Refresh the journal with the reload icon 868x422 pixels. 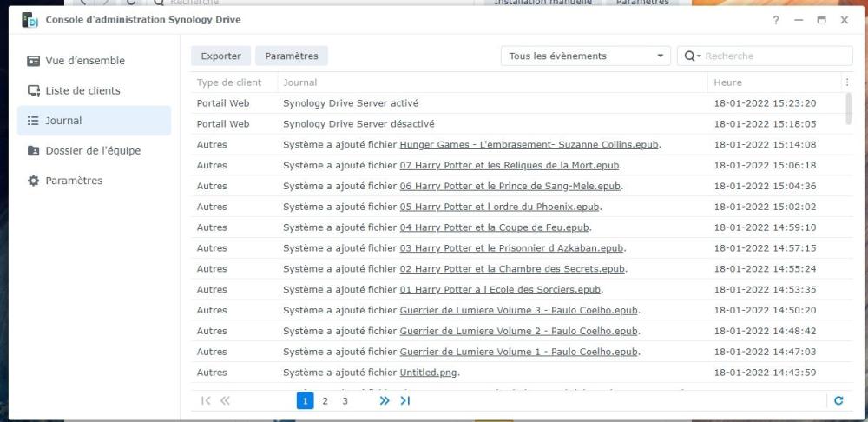tap(838, 400)
